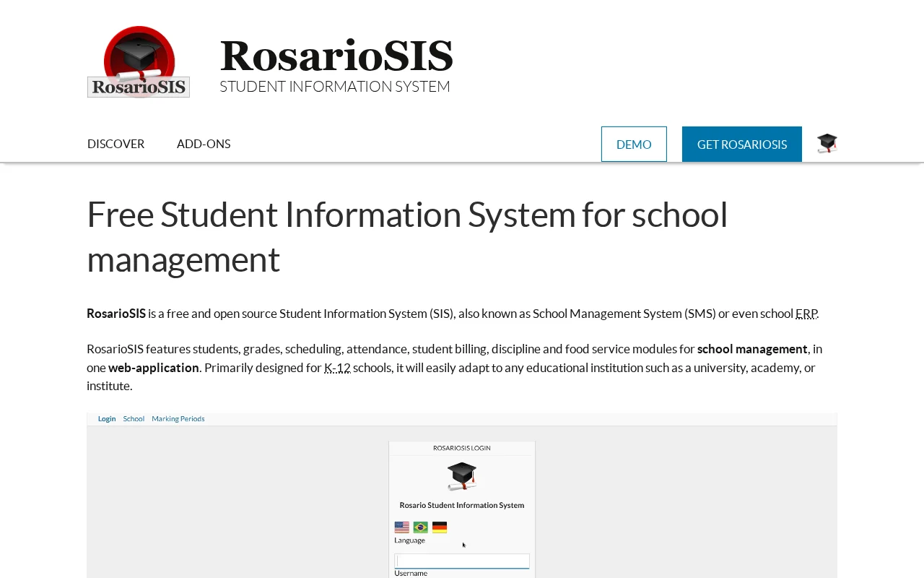
Task: Click the Marking Periods tab in screenshot
Action: click(x=178, y=418)
